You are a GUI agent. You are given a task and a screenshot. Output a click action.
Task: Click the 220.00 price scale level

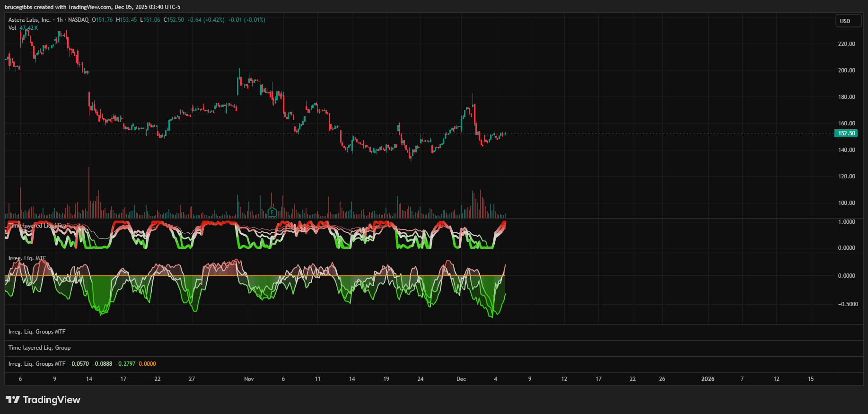pyautogui.click(x=846, y=44)
